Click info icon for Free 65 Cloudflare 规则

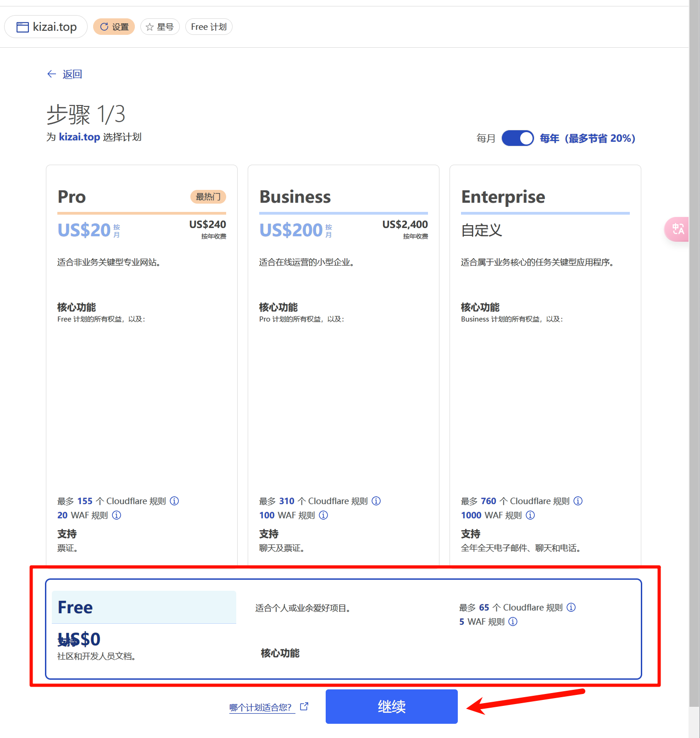[x=571, y=607]
